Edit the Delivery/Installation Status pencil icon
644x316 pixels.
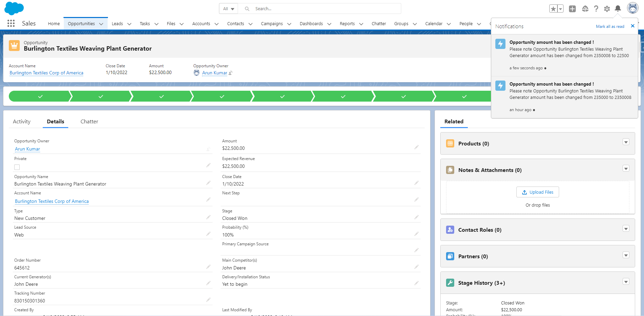click(417, 283)
